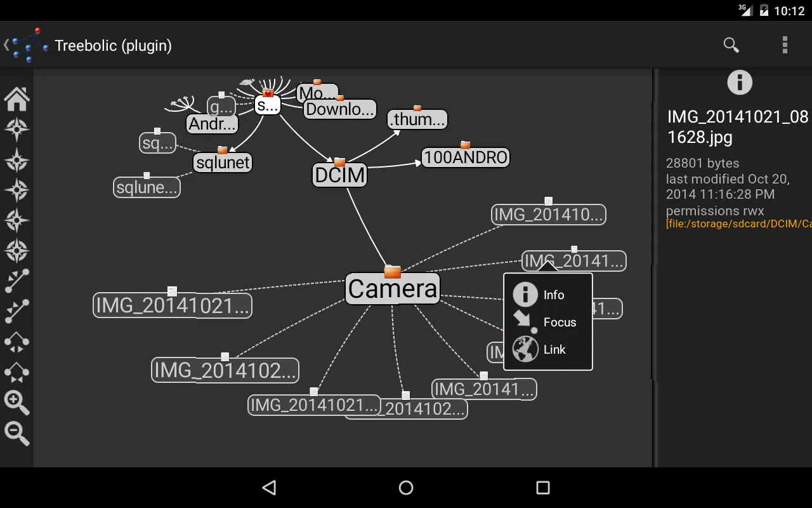Select the sqlunet folder node
Viewport: 812px width, 508px height.
223,162
